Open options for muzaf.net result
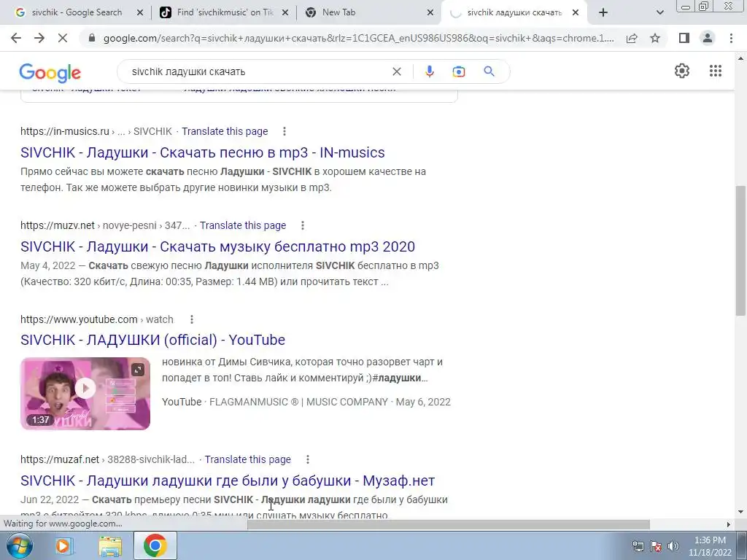Screen dimensions: 747x560 (x=308, y=459)
